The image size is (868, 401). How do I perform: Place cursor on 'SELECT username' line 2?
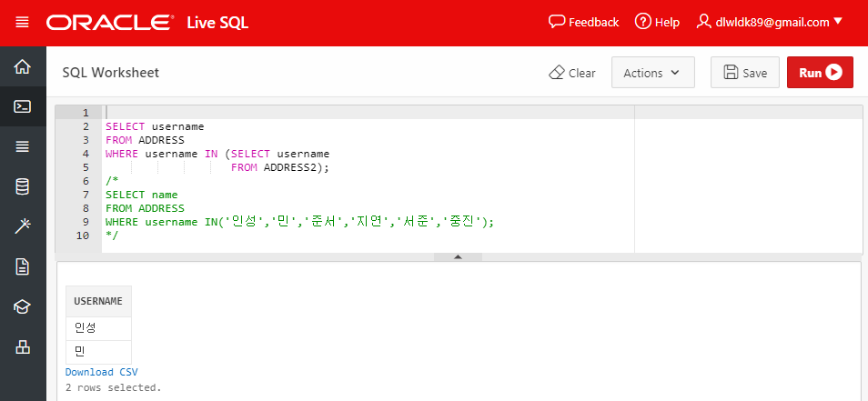(155, 126)
